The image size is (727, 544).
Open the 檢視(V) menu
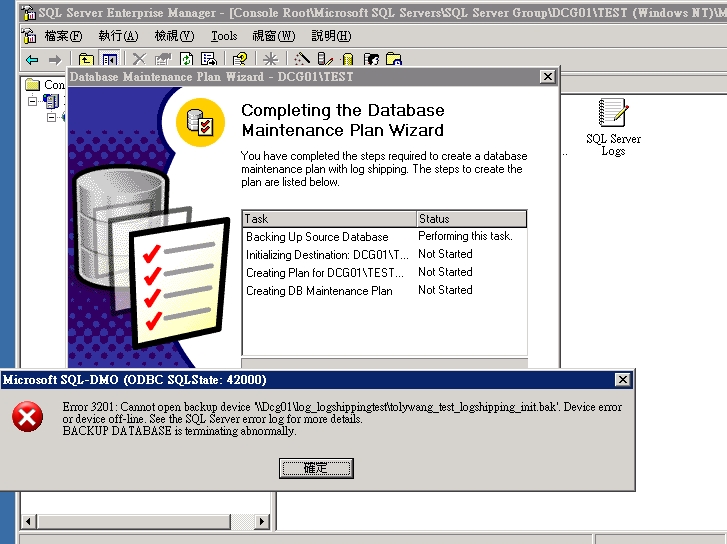click(174, 36)
